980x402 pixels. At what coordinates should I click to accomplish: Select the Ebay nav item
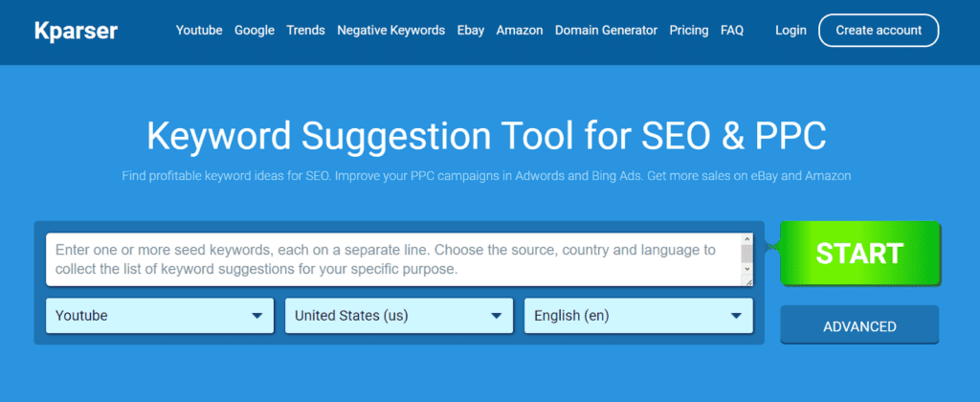(471, 30)
